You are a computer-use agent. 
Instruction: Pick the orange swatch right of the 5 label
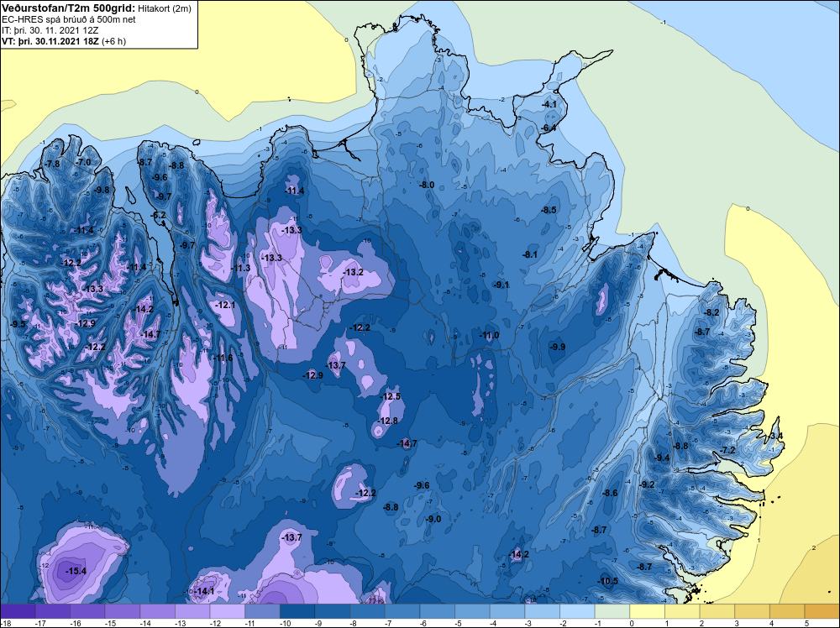click(x=822, y=611)
